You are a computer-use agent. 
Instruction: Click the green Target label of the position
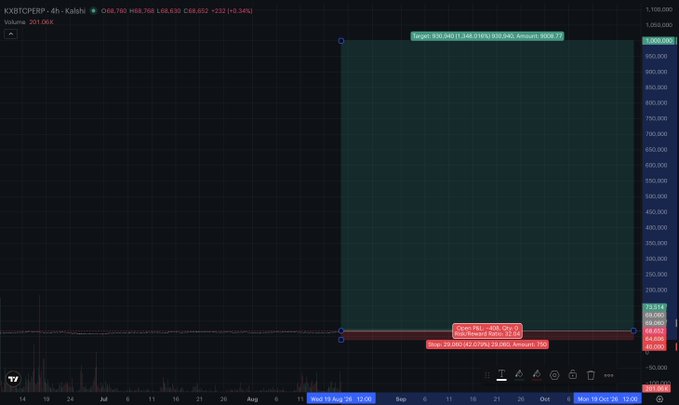pyautogui.click(x=487, y=36)
